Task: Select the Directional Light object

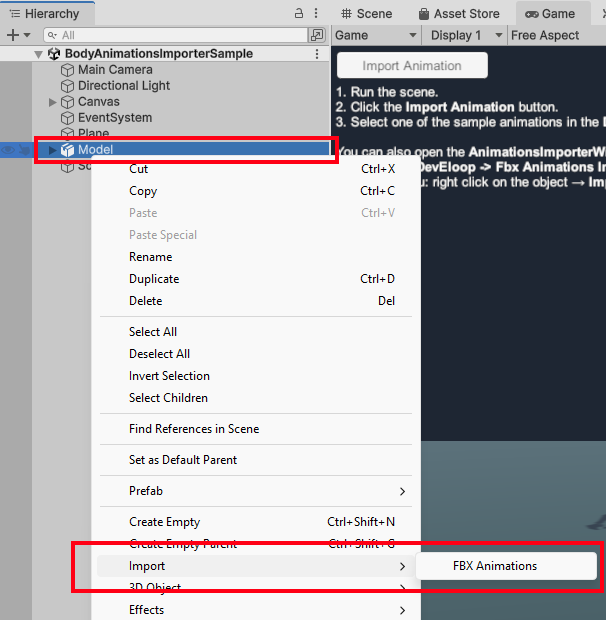Action: point(124,86)
